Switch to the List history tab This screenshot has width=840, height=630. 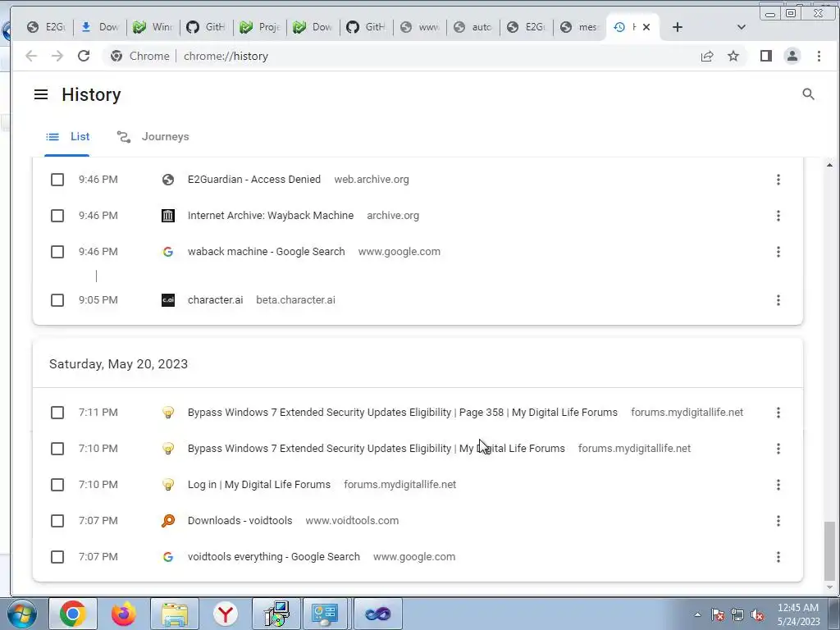(67, 137)
